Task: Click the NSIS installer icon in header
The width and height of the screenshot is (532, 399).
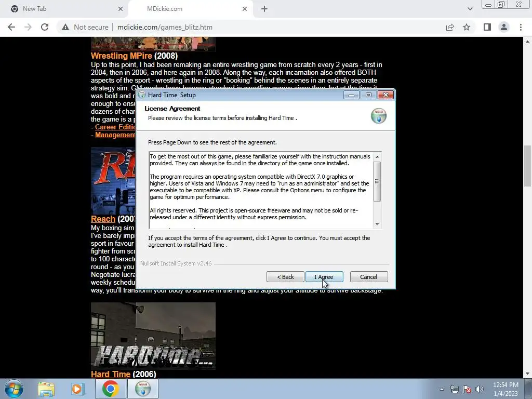Action: pyautogui.click(x=378, y=116)
